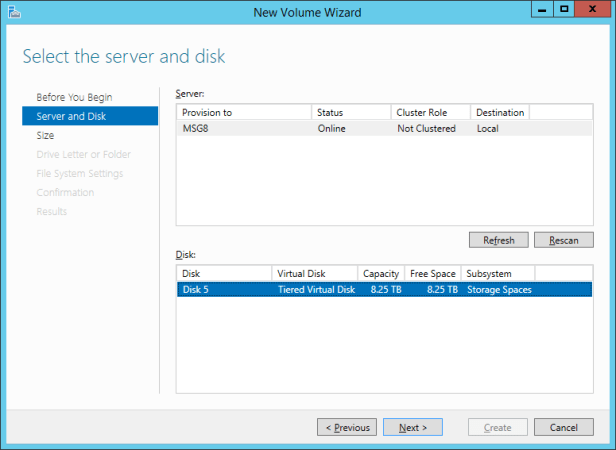Click the Next button
This screenshot has height=450, width=616.
[x=413, y=427]
